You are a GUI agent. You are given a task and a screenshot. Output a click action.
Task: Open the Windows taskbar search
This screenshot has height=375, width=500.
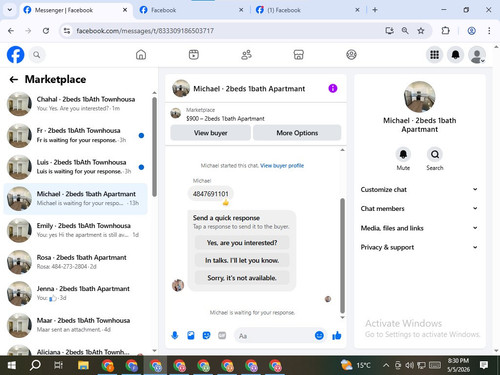(x=35, y=365)
